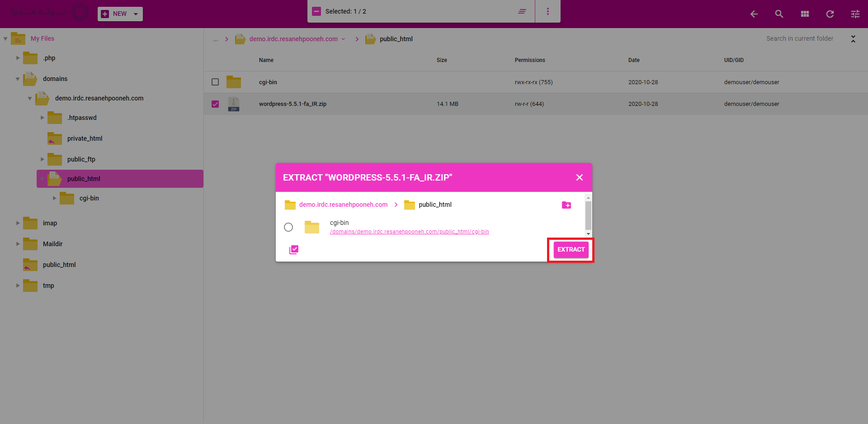Switch to grid view icon
Screen dimensions: 868x424
point(805,14)
